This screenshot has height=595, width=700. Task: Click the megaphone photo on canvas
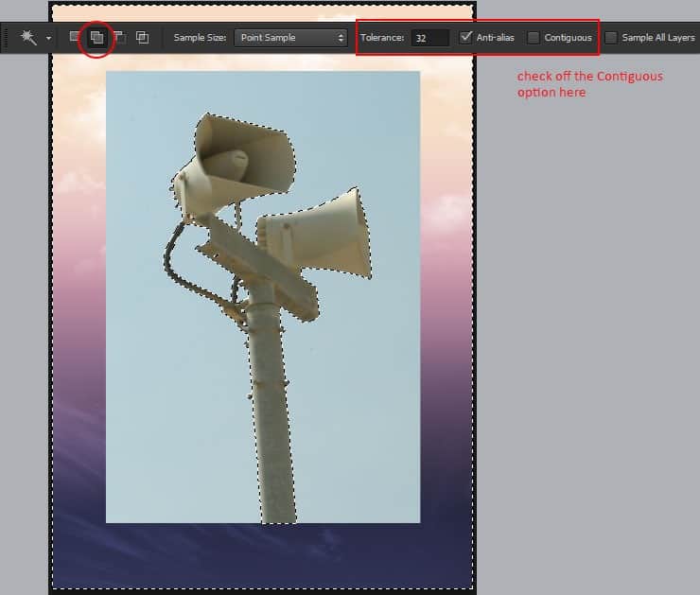tap(263, 297)
